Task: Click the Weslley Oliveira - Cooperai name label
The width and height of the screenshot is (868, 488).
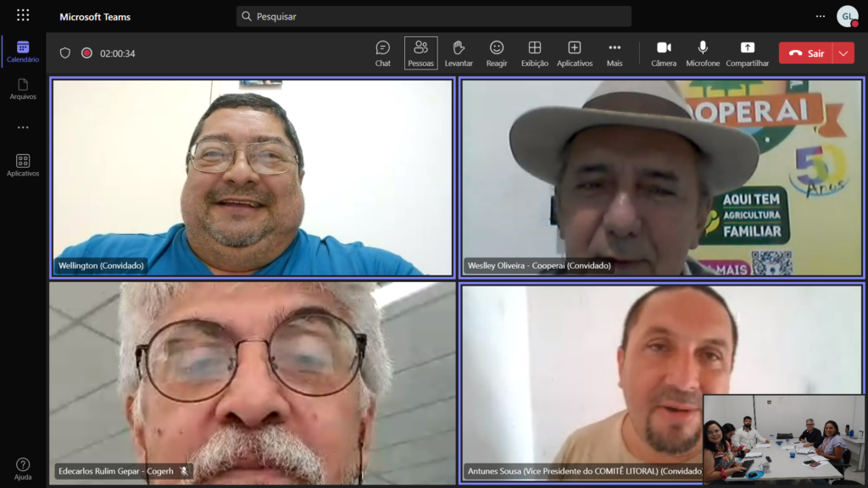Action: pos(539,265)
